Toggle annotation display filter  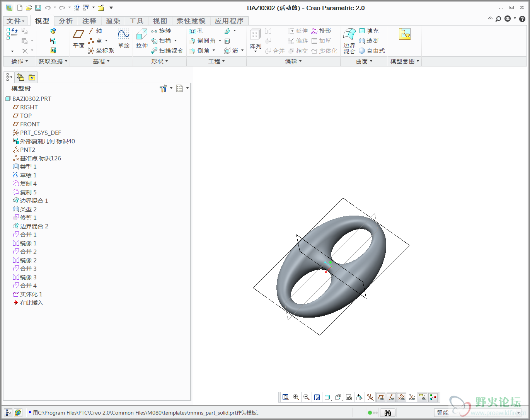pyautogui.click(x=423, y=397)
